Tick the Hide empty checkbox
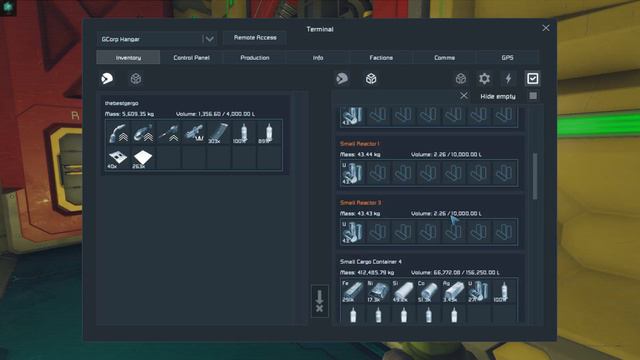Viewport: 640px width, 360px height. coord(533,96)
